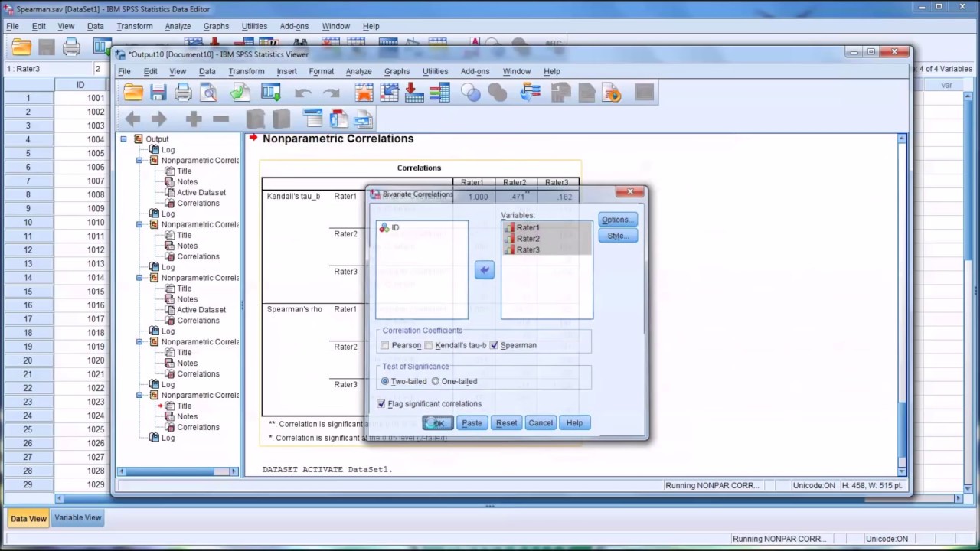
Task: Collapse outline item with minus icon
Action: click(220, 119)
